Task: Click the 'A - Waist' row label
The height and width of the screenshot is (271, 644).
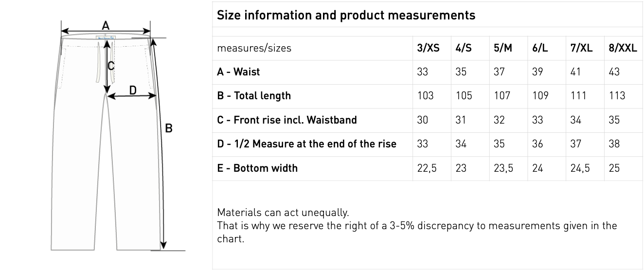Action: (238, 72)
